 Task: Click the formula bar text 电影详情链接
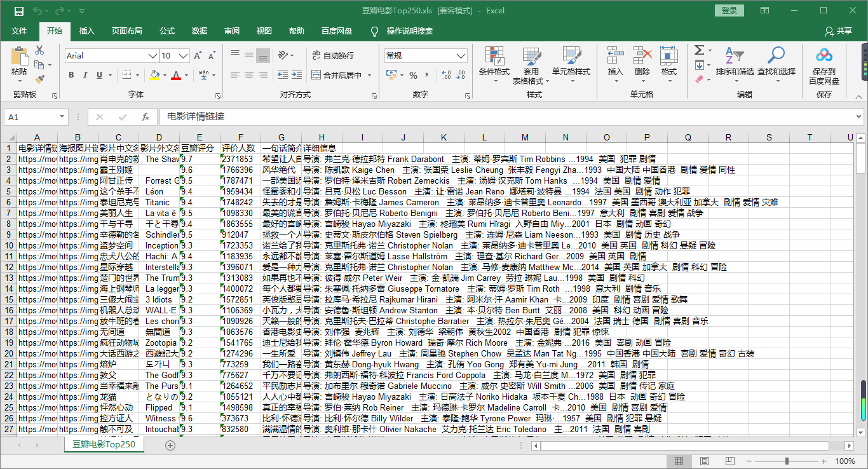click(196, 117)
